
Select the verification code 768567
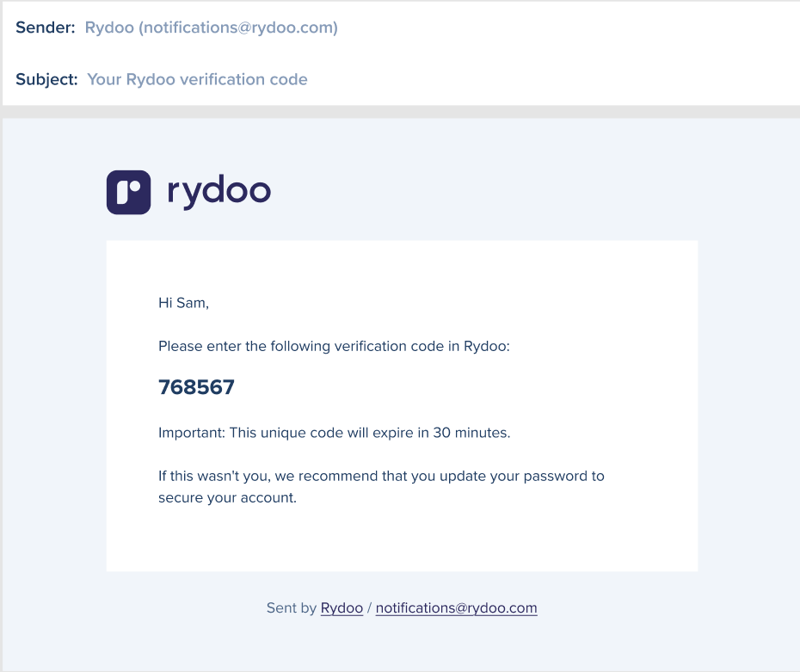coord(196,388)
